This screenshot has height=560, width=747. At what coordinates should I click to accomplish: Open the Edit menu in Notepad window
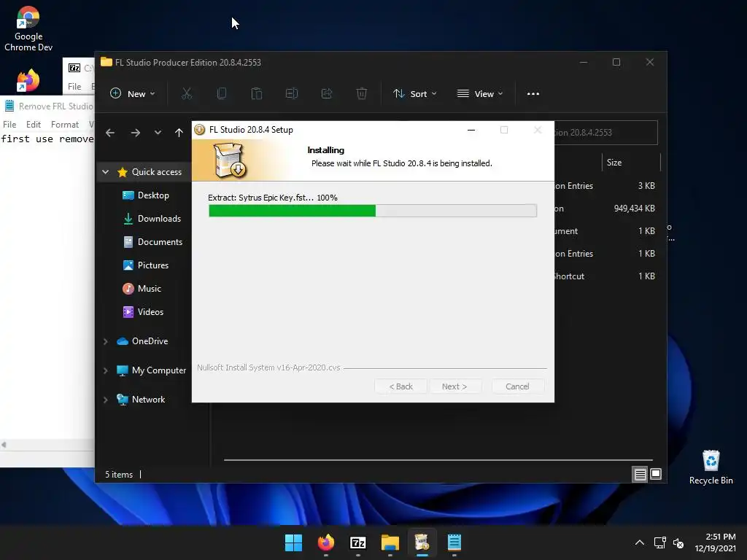click(34, 125)
